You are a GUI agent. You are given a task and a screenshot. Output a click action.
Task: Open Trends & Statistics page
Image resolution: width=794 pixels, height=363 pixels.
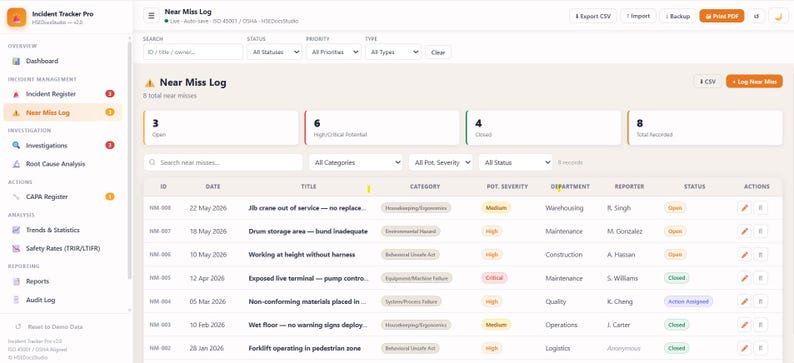[62, 230]
